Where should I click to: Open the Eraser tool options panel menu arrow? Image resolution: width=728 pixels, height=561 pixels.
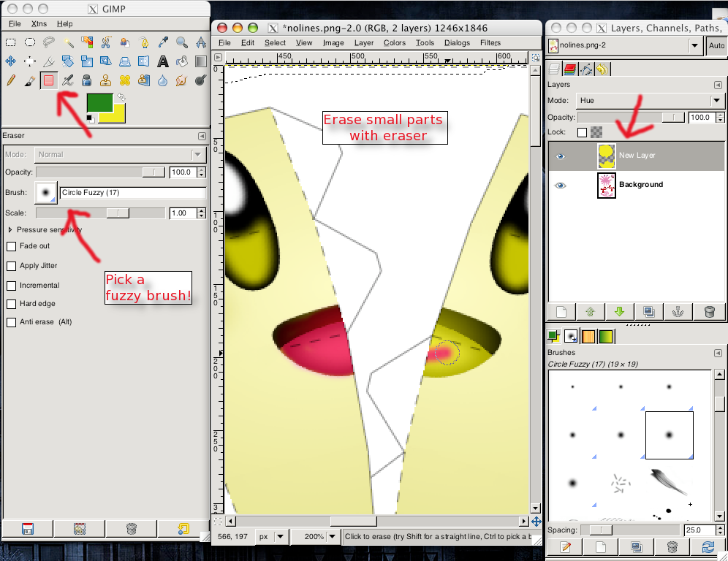point(202,136)
